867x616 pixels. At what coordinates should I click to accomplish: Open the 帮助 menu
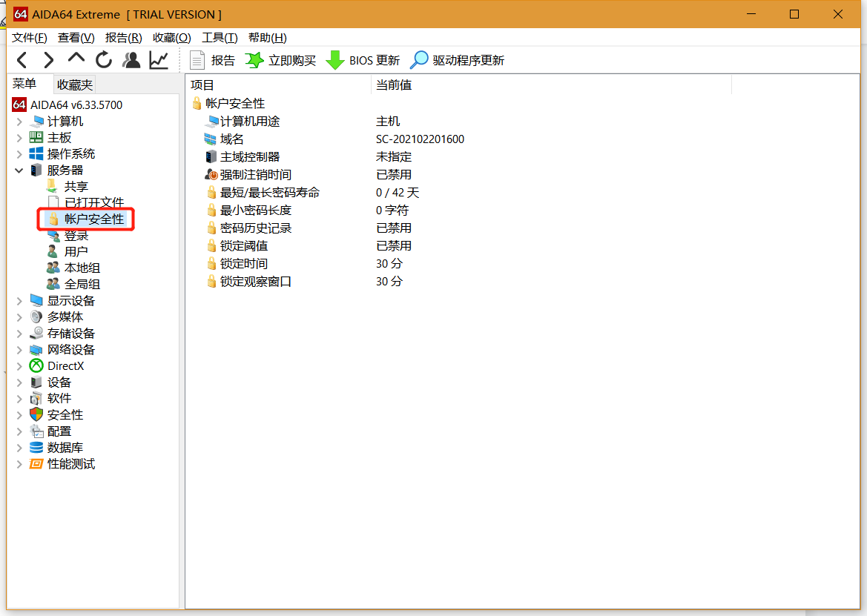[268, 38]
